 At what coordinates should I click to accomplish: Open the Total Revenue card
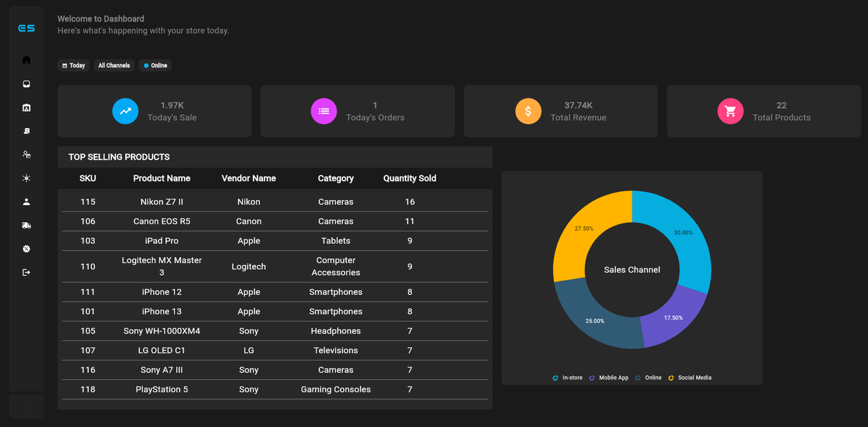coord(561,110)
